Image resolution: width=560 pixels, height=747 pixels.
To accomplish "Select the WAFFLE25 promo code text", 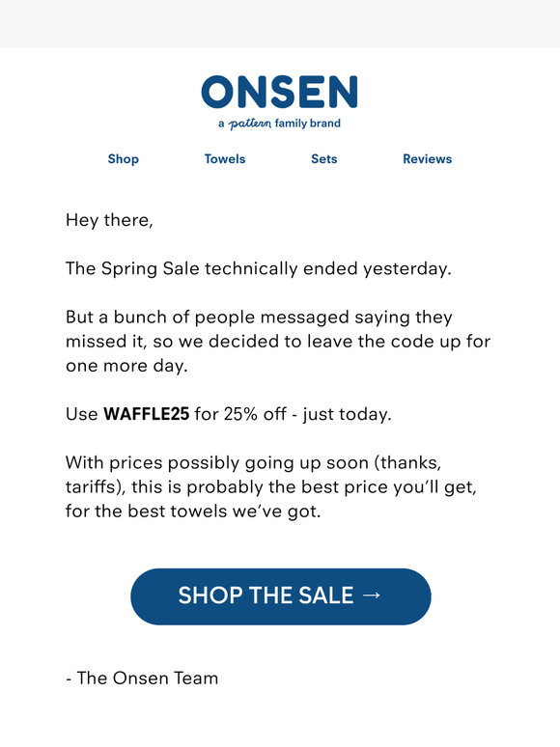I will (147, 414).
